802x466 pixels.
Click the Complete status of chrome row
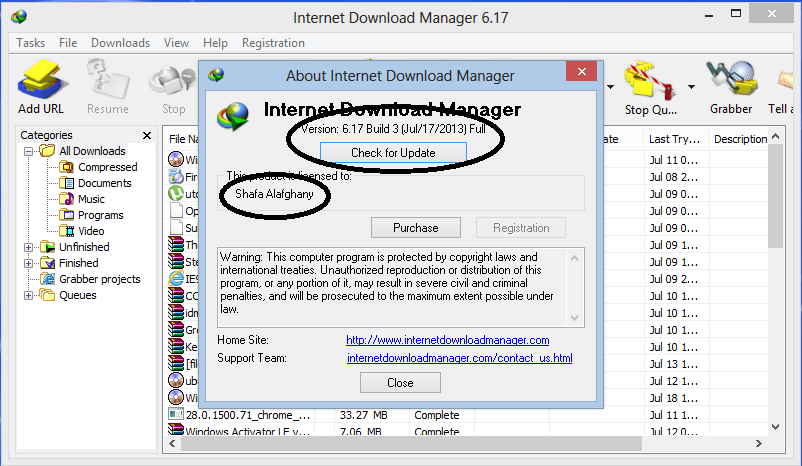(437, 415)
